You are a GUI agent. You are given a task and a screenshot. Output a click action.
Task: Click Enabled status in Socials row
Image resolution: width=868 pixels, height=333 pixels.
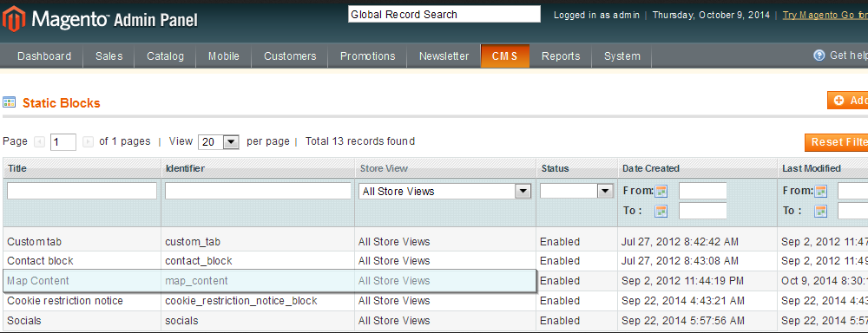(560, 320)
